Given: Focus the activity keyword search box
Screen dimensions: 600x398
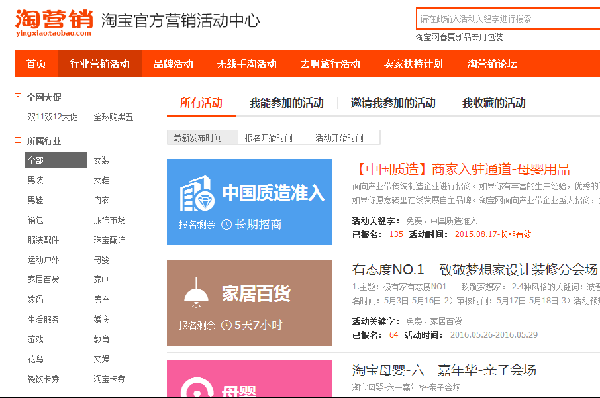Looking at the screenshot, I should pos(508,19).
